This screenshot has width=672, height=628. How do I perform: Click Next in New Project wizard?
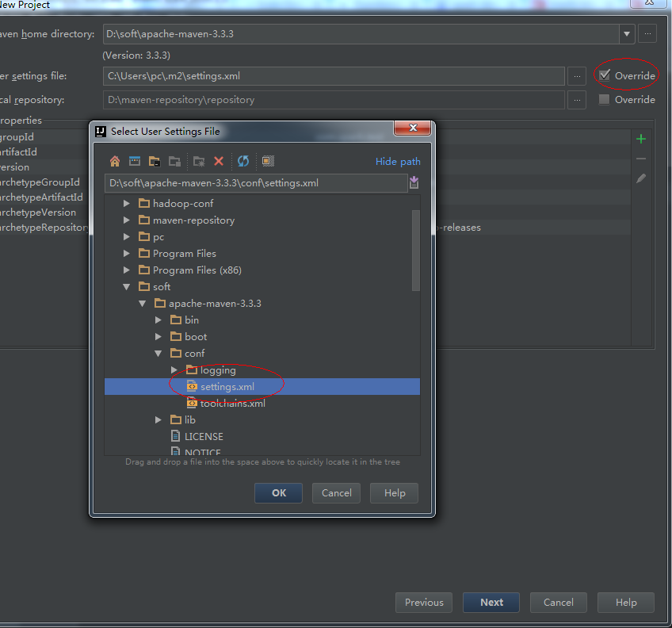click(x=491, y=603)
